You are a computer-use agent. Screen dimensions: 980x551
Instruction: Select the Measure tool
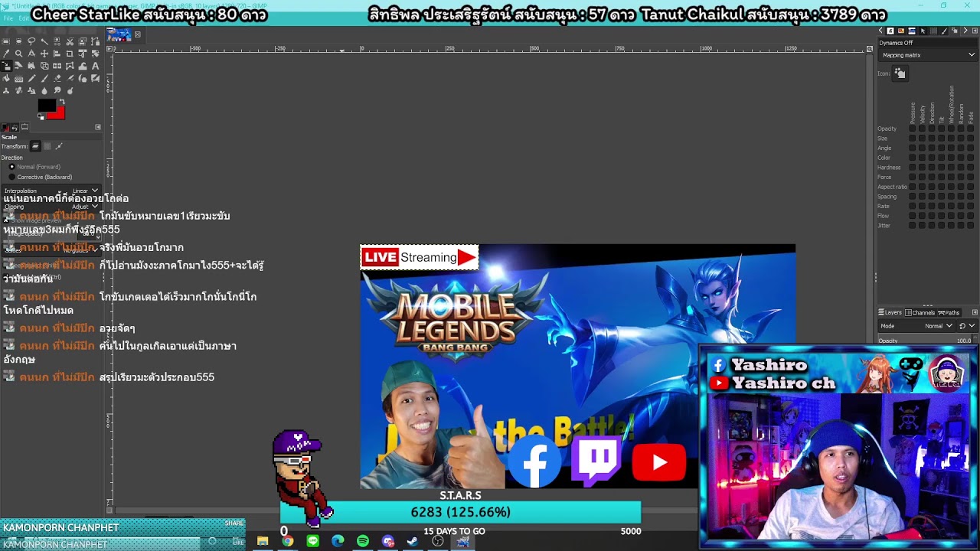tap(31, 54)
